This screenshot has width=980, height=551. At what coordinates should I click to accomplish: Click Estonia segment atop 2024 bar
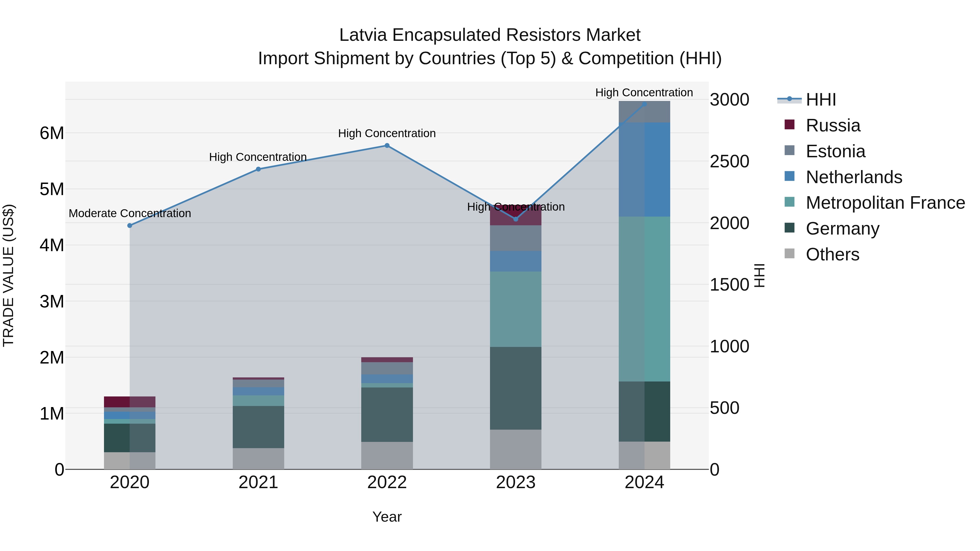(644, 112)
